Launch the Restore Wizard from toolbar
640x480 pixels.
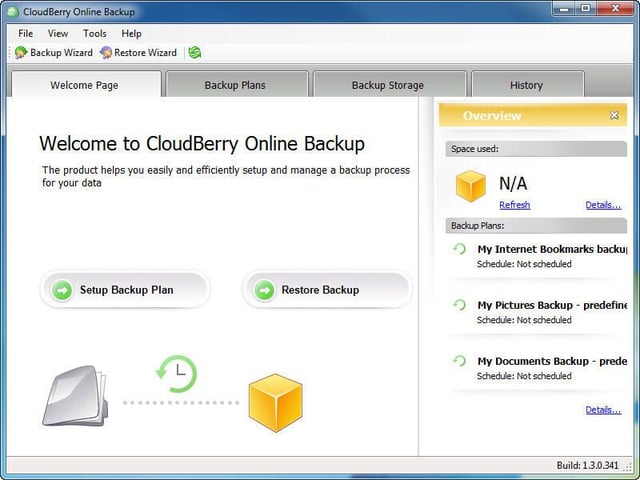(x=138, y=53)
